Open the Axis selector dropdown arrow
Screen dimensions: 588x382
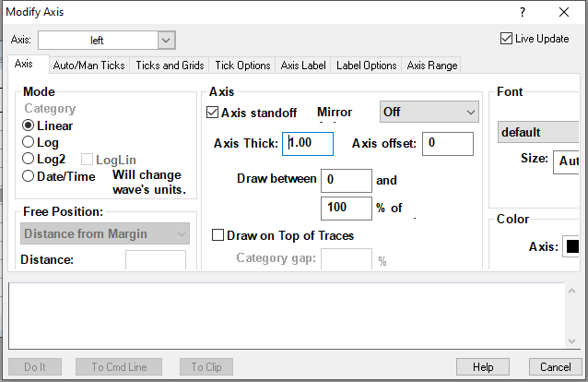click(x=166, y=41)
